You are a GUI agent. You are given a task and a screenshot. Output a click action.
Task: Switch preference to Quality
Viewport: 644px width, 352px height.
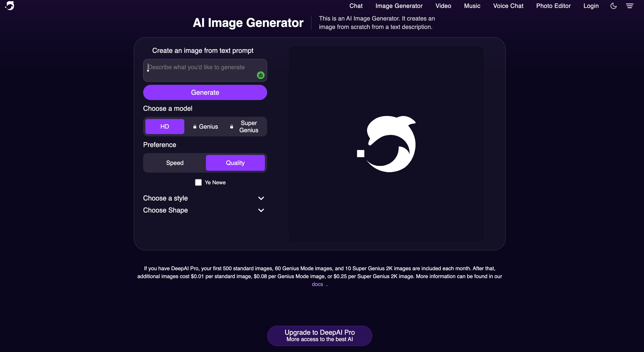235,163
